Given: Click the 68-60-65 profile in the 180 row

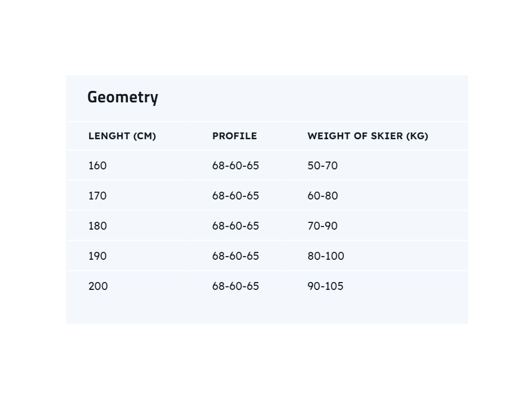Looking at the screenshot, I should pyautogui.click(x=235, y=226).
